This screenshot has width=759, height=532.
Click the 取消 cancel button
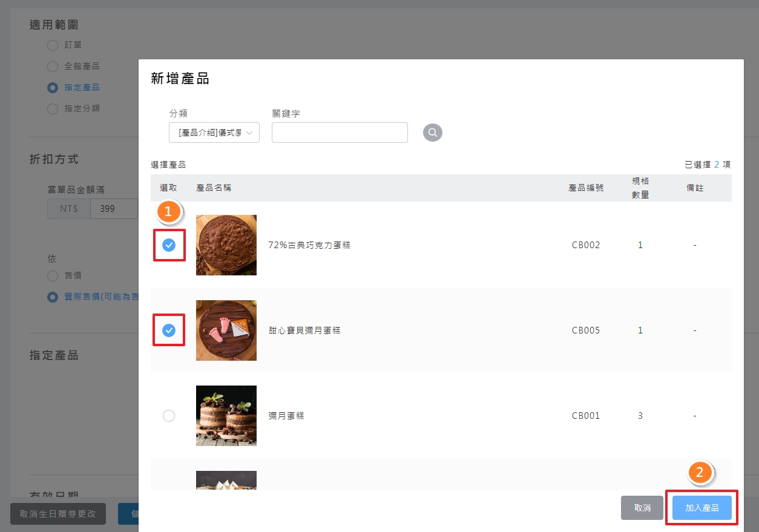tap(642, 508)
